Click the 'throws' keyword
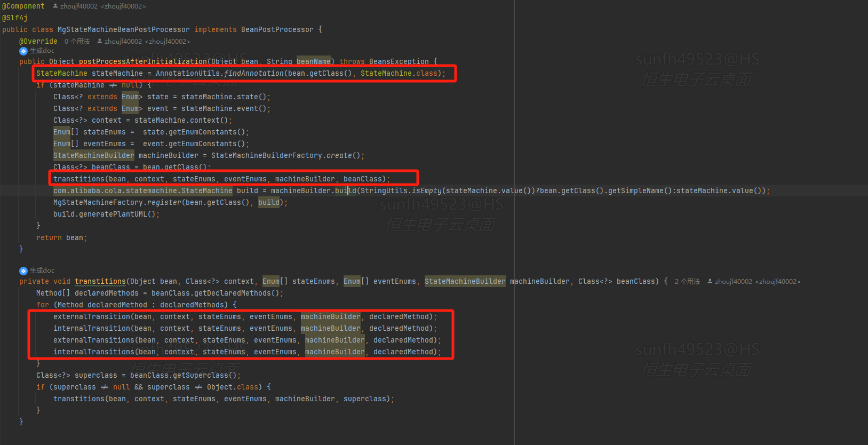Image resolution: width=868 pixels, height=445 pixels. tap(352, 62)
